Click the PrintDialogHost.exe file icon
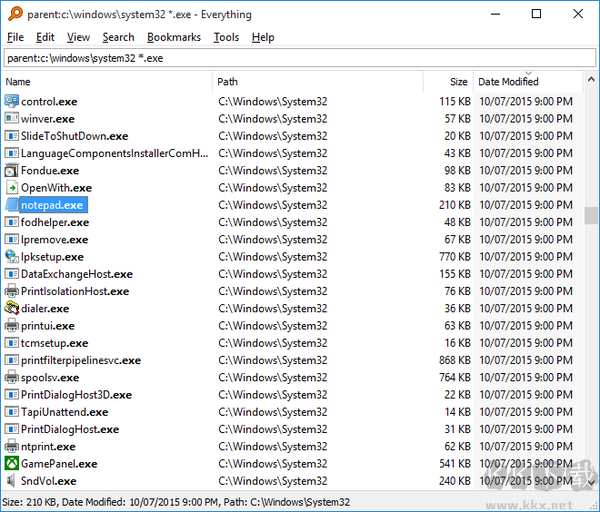 click(x=11, y=429)
